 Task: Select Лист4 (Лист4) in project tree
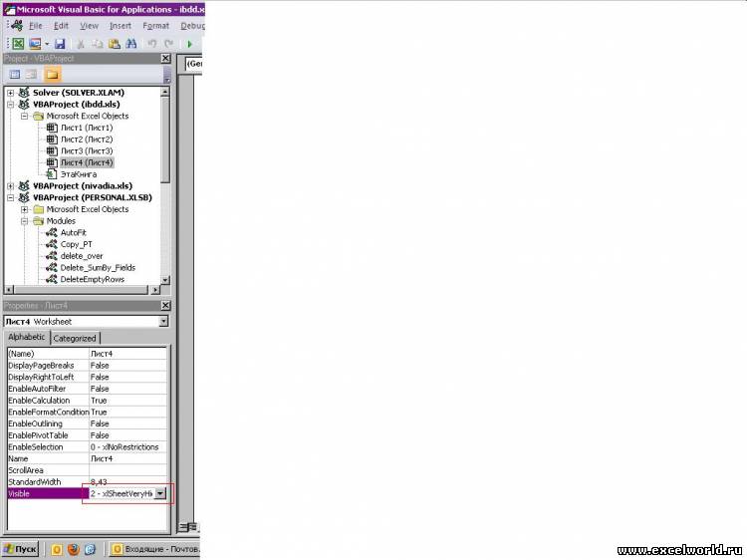pos(87,162)
